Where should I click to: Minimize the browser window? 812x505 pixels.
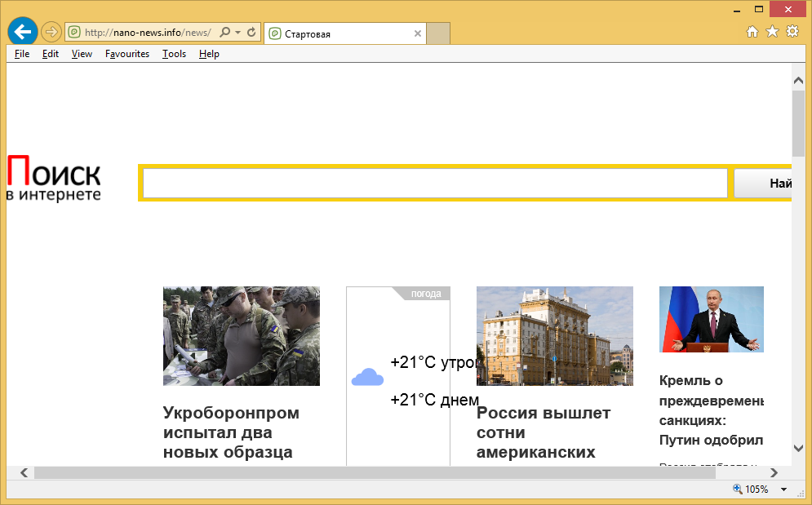[737, 10]
